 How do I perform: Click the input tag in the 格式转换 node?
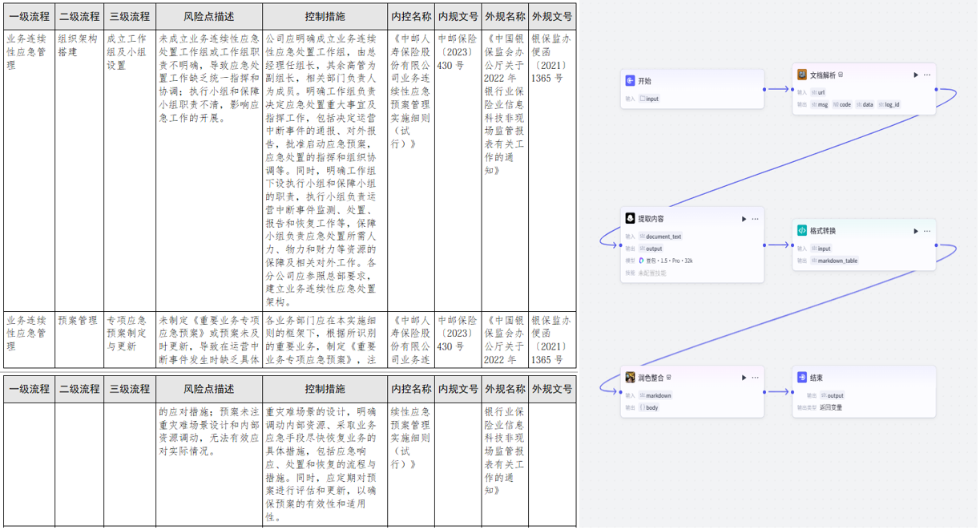(x=821, y=249)
